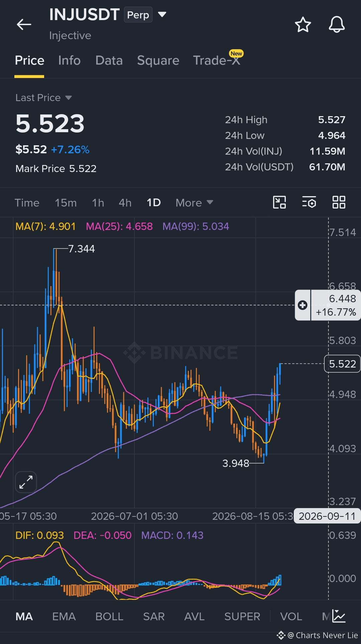
Task: Switch to the Data tab
Action: pyautogui.click(x=109, y=61)
